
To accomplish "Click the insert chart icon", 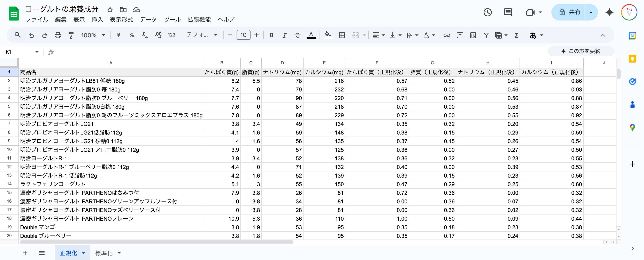I will click(x=473, y=35).
